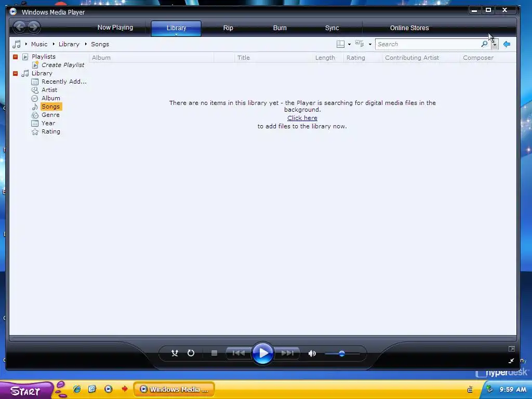Sort by the Album column header
The width and height of the screenshot is (532, 399).
[151, 58]
